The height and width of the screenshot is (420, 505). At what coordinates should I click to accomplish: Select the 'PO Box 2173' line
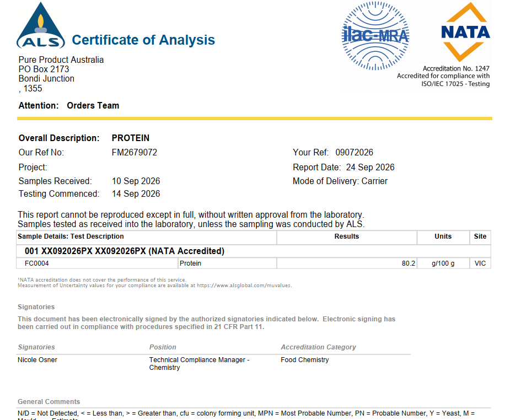44,69
